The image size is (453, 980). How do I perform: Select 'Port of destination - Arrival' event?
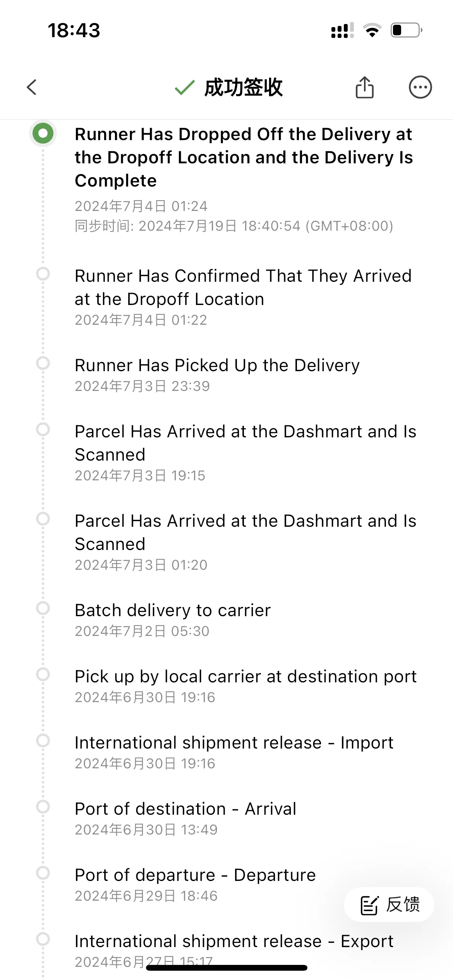click(185, 809)
